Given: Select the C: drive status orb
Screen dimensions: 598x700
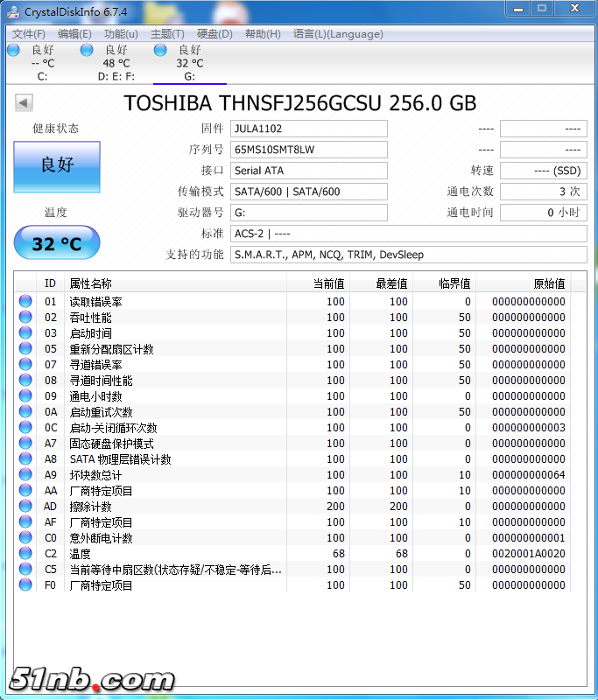Looking at the screenshot, I should point(13,51).
